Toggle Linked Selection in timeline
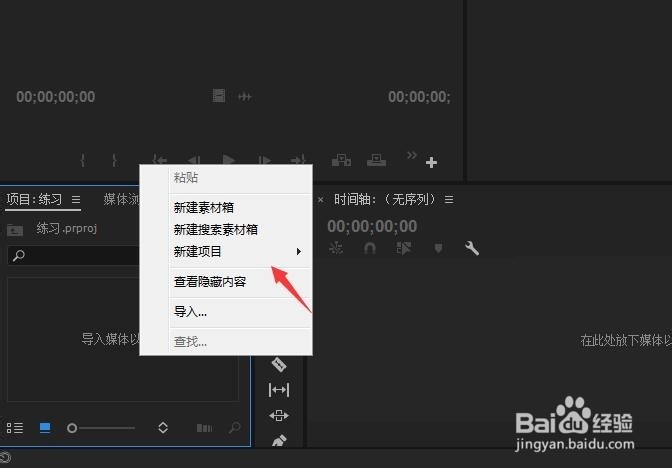This screenshot has height=468, width=672. (404, 248)
